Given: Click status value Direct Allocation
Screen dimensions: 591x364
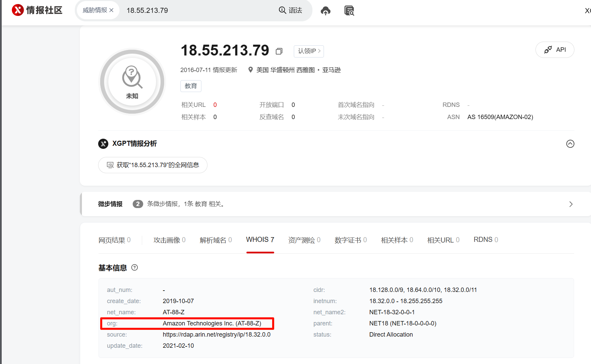Looking at the screenshot, I should [391, 335].
